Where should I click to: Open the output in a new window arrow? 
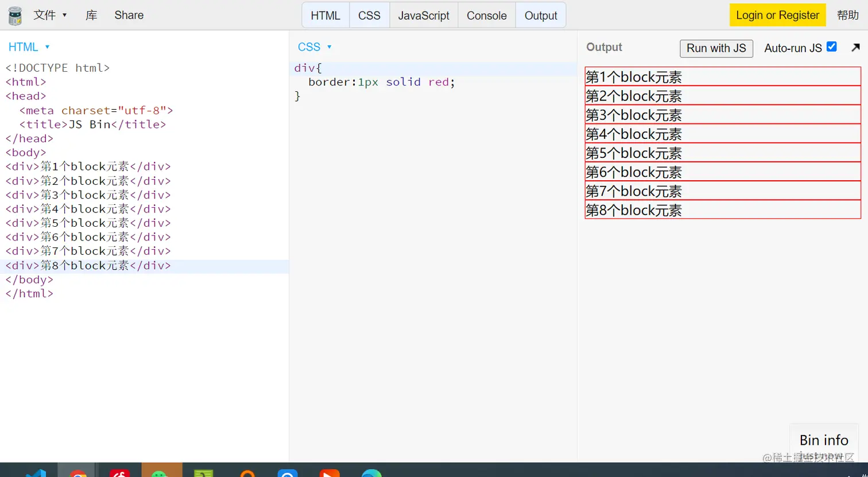point(855,48)
